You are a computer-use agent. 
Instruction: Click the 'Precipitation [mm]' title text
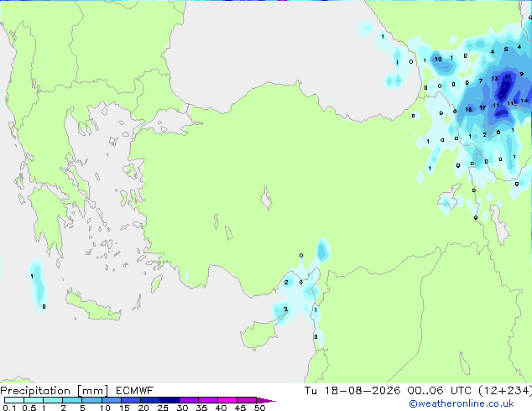click(55, 391)
